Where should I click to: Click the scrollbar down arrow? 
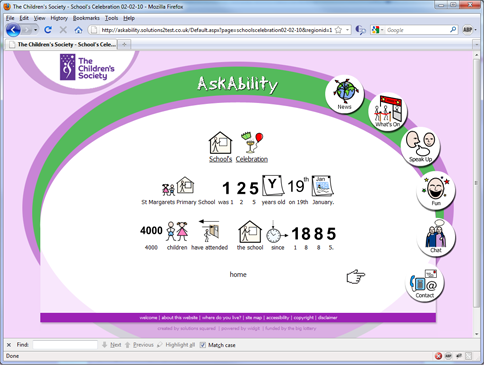point(476,334)
